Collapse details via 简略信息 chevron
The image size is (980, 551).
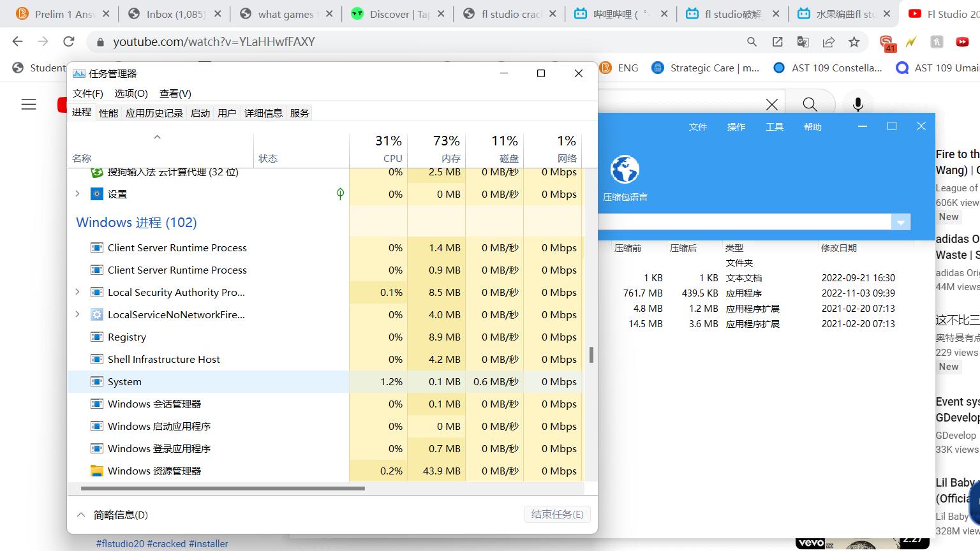tap(81, 515)
